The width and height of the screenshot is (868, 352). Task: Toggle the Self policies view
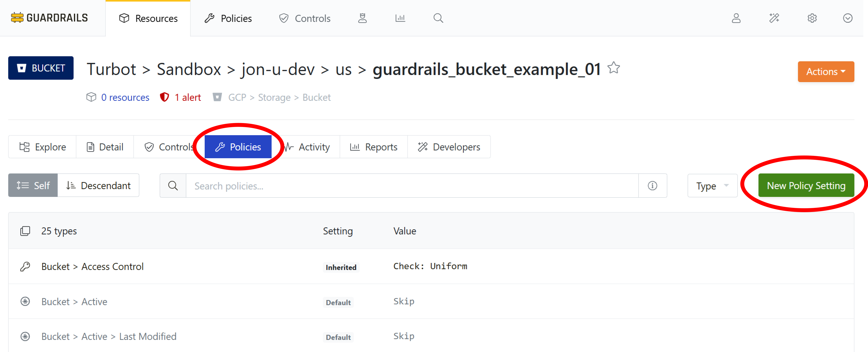pyautogui.click(x=33, y=185)
